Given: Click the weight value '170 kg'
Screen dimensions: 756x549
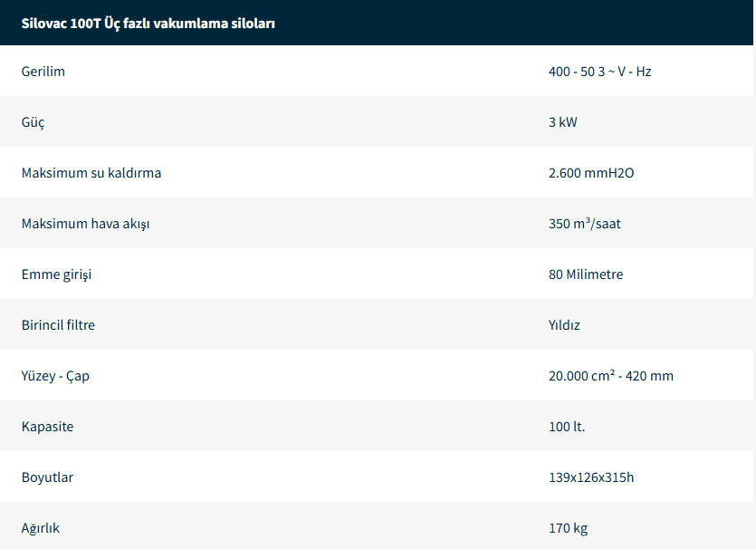Looking at the screenshot, I should click(568, 528).
